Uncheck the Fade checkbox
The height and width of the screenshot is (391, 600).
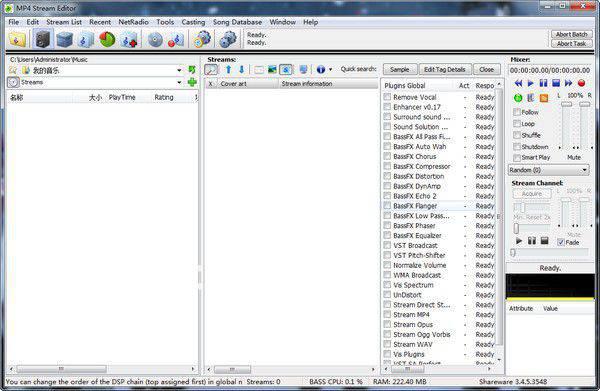pyautogui.click(x=561, y=242)
